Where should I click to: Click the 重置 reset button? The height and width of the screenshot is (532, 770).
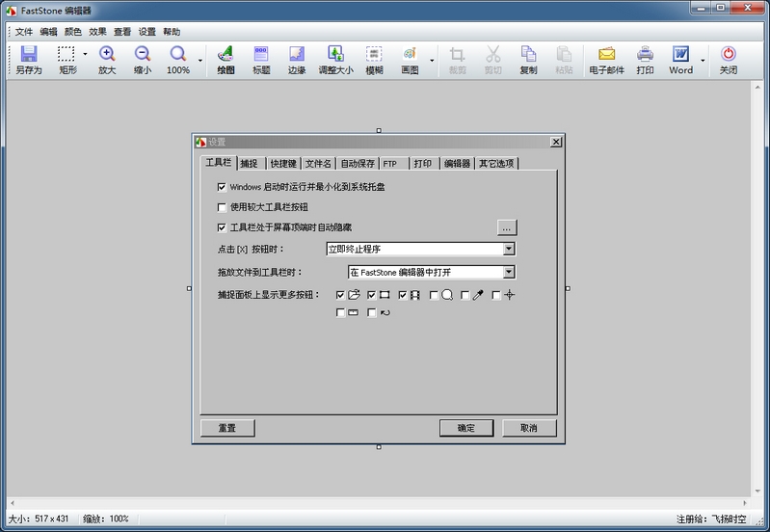click(226, 428)
